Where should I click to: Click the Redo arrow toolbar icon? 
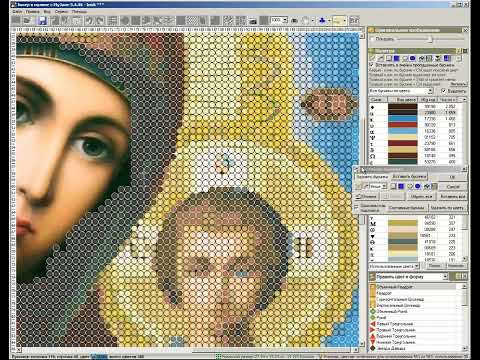point(100,21)
